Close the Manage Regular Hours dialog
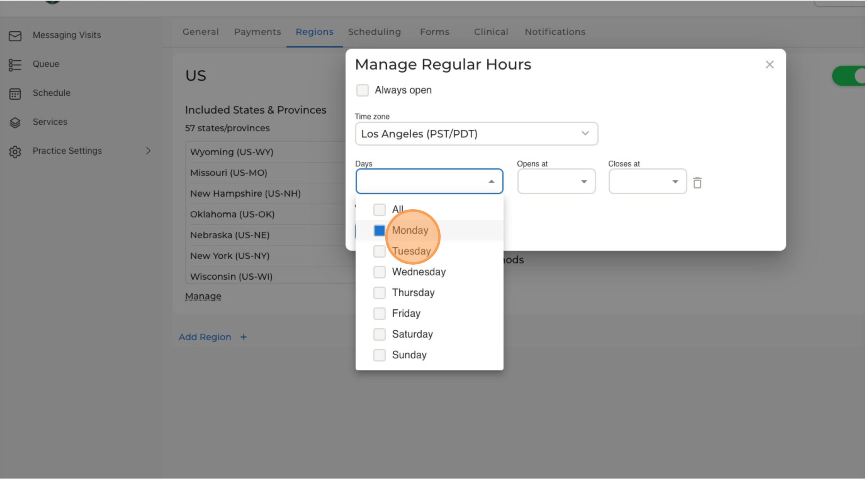868x482 pixels. tap(769, 64)
